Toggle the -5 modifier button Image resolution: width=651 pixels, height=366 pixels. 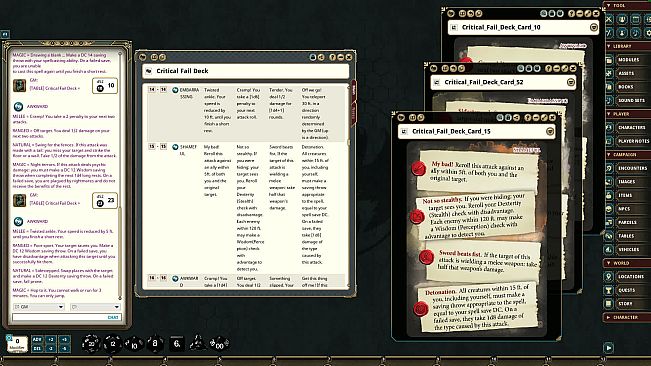(64, 348)
